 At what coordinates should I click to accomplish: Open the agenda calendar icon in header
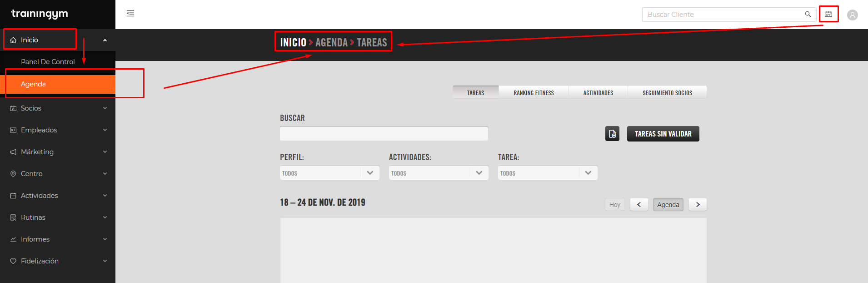click(828, 14)
